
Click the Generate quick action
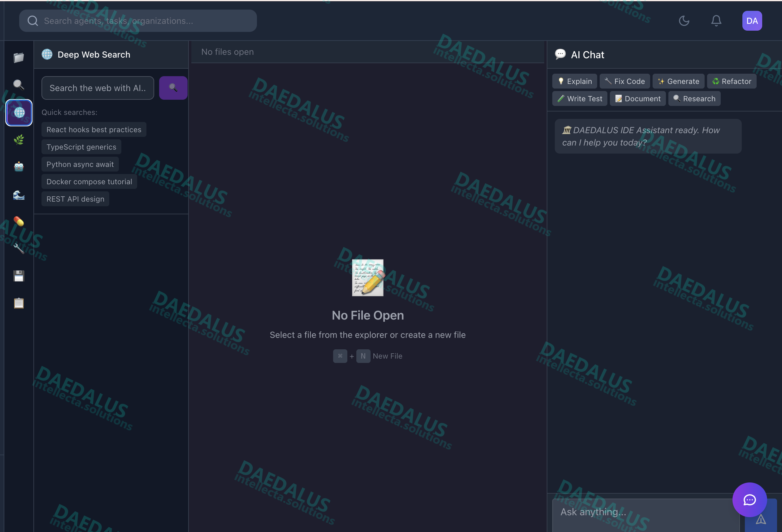coord(678,81)
